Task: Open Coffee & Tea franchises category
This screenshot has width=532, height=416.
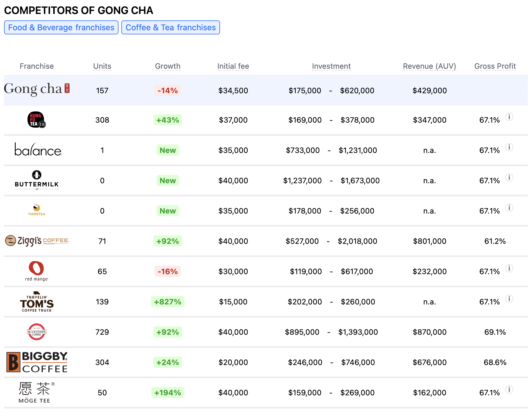Action: coord(171,27)
